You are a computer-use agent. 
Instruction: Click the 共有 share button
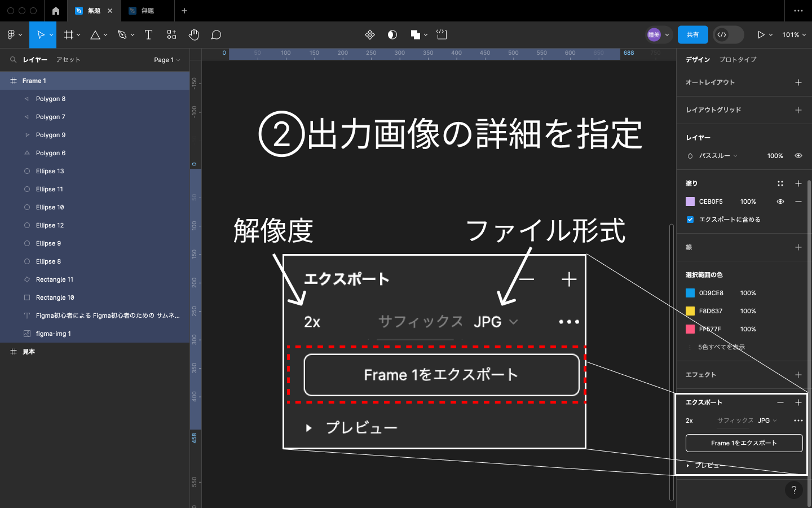692,35
